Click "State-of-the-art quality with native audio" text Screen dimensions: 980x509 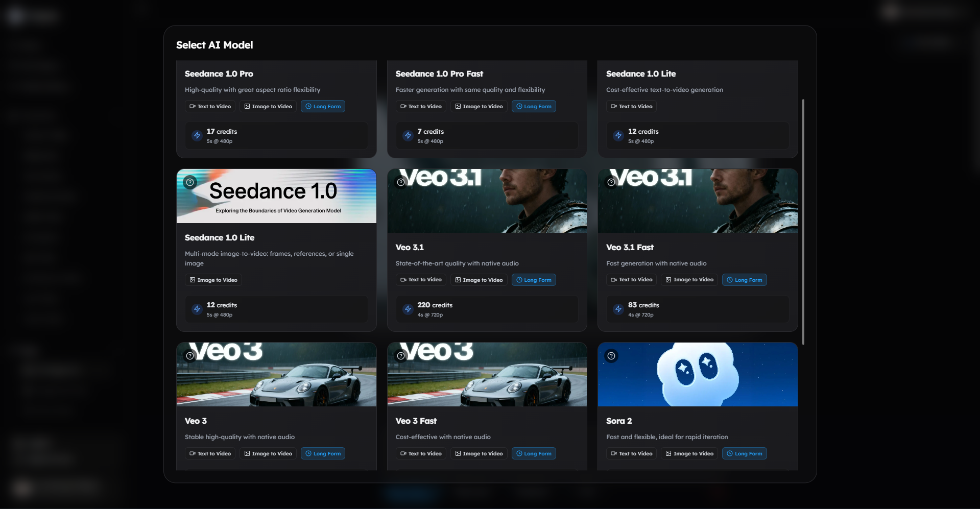(x=457, y=263)
